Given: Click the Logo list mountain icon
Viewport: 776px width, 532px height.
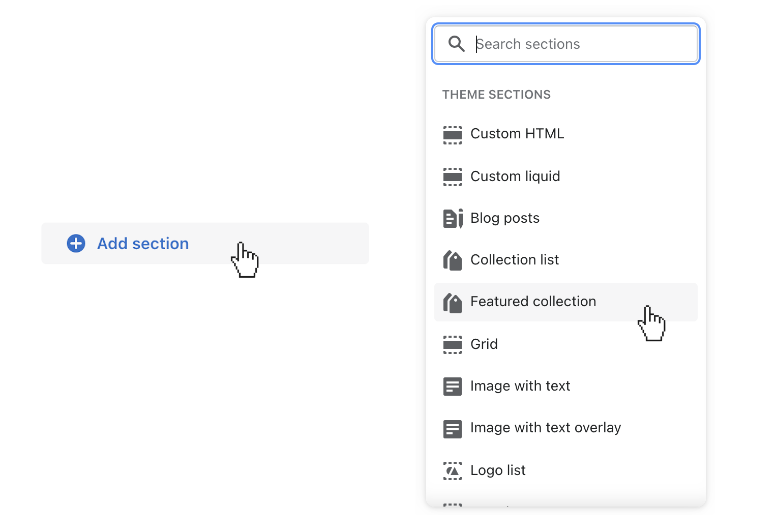Looking at the screenshot, I should pos(453,470).
